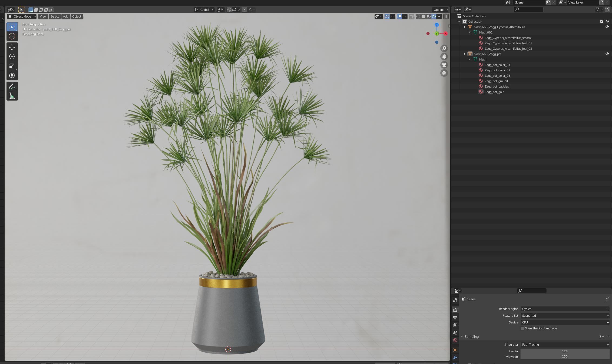This screenshot has width=612, height=364.
Task: Adjust the Viewport samples value 150
Action: click(x=565, y=356)
